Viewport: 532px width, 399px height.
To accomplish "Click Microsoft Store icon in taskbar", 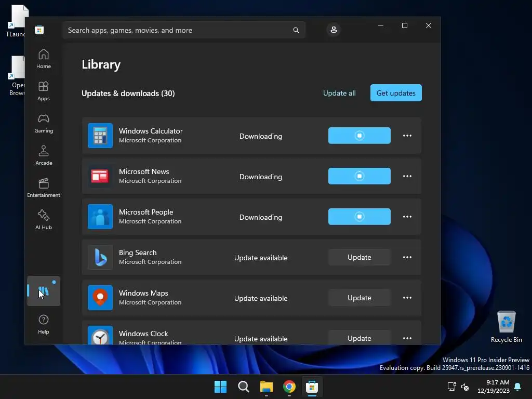I will point(312,387).
